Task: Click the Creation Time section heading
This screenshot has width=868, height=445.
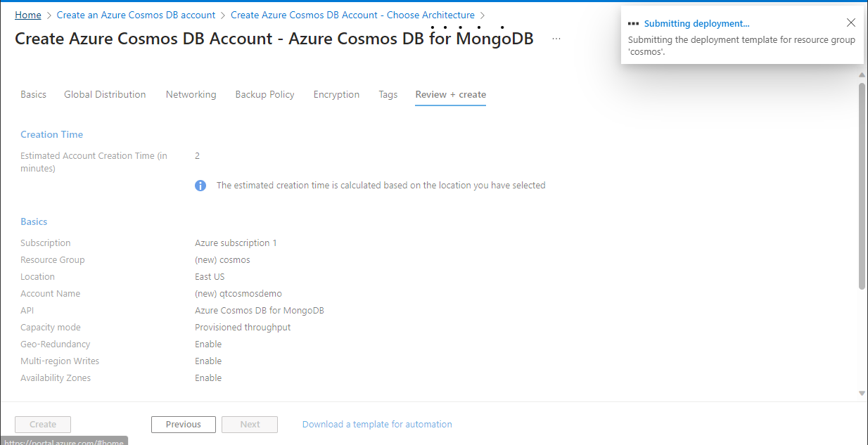Action: click(x=51, y=134)
